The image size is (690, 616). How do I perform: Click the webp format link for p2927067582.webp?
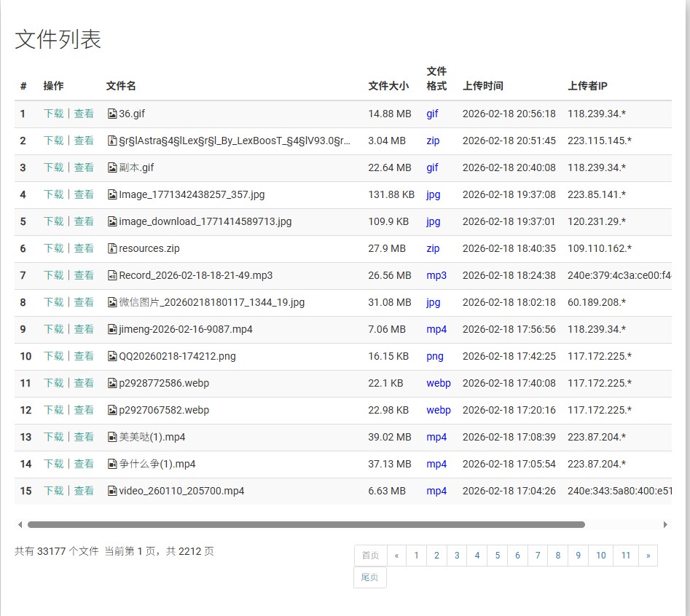pos(438,410)
